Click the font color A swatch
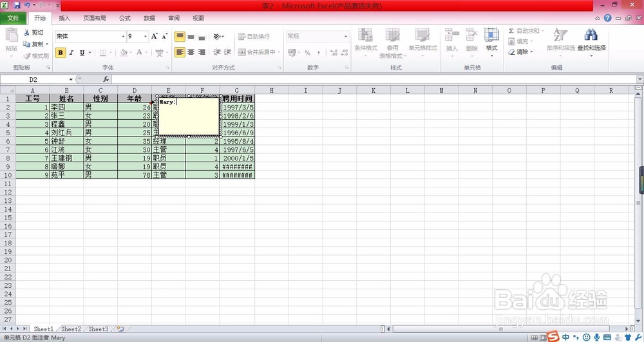The image size is (644, 342). pyautogui.click(x=139, y=52)
